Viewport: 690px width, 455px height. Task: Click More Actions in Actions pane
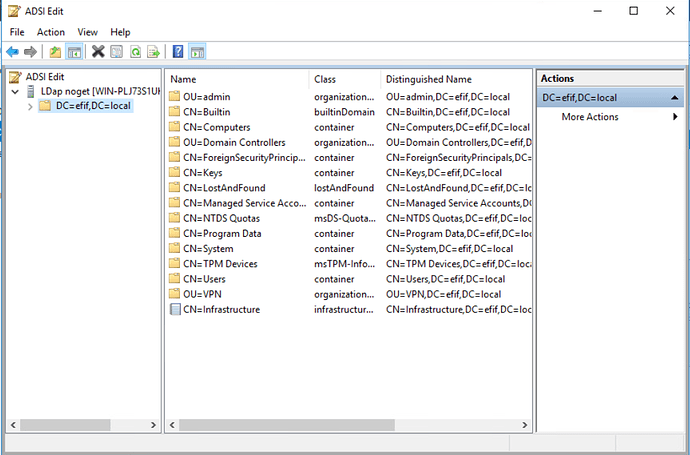tap(590, 117)
